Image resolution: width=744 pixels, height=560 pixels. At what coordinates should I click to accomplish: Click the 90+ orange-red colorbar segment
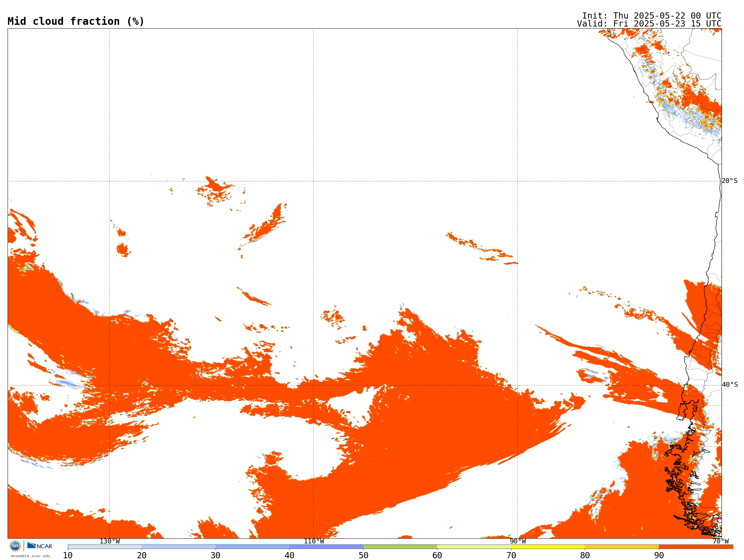[696, 547]
